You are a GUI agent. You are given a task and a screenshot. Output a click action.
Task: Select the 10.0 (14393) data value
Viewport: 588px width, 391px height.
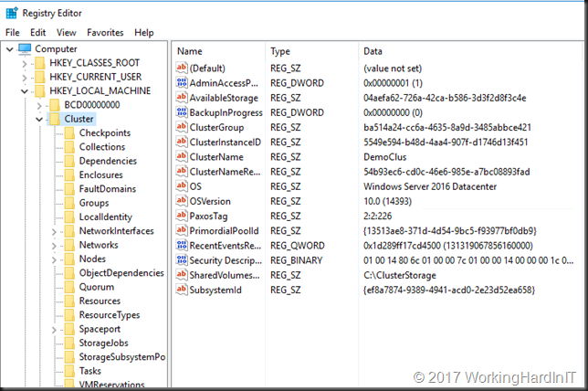pos(387,202)
